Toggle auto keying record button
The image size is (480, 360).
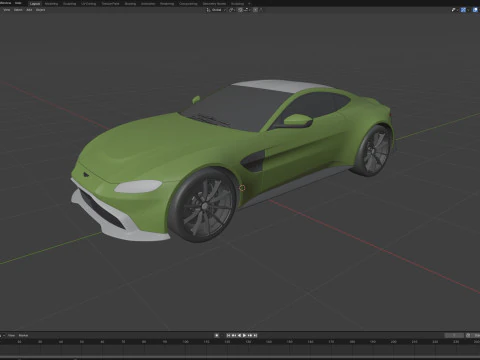pos(217,335)
